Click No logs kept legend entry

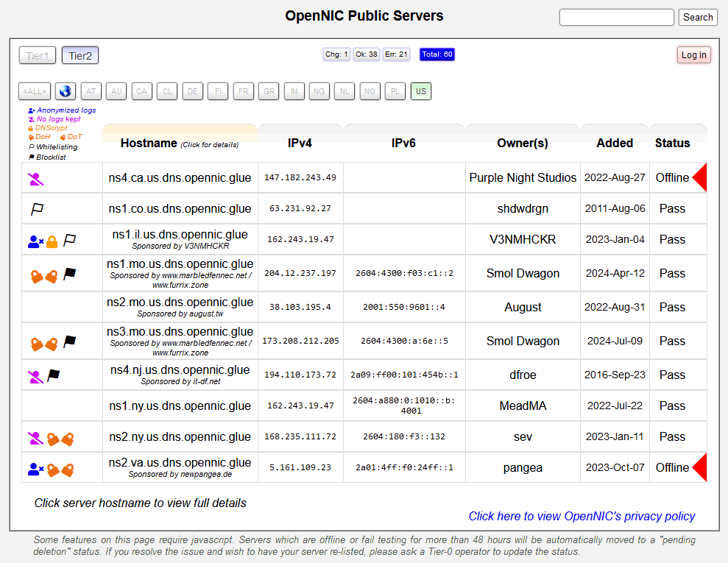click(x=54, y=119)
